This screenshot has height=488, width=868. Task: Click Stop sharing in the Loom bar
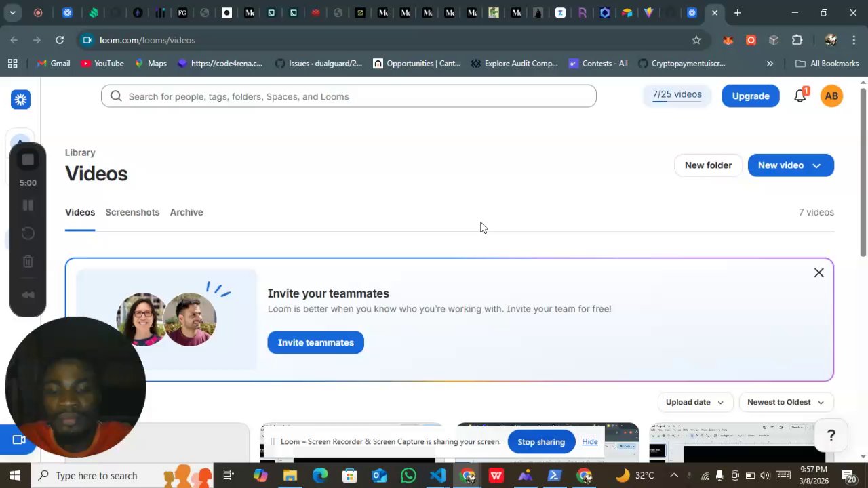click(541, 442)
